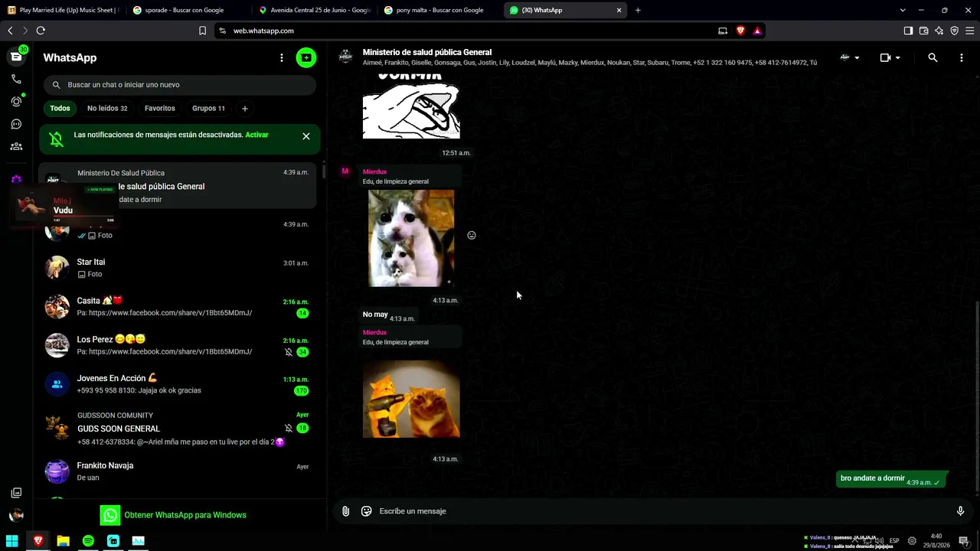This screenshot has width=980, height=551.
Task: Open the chat list three-dot menu
Action: (282, 57)
